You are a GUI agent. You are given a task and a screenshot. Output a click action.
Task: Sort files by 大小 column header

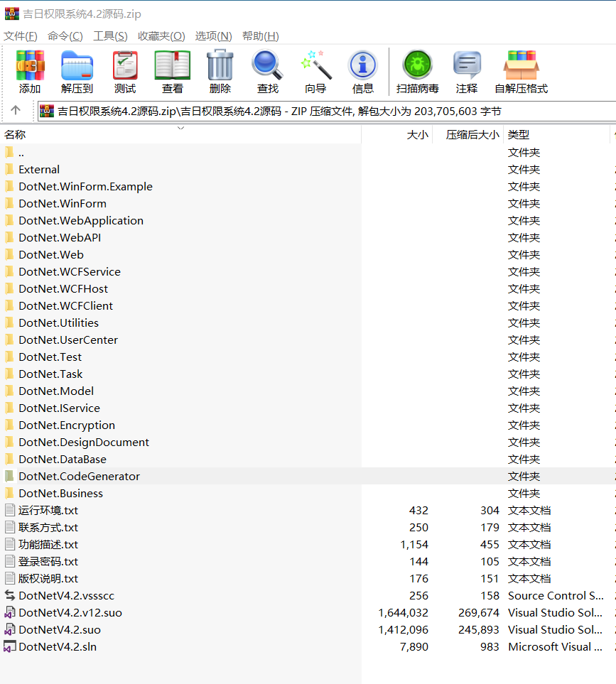pos(417,135)
